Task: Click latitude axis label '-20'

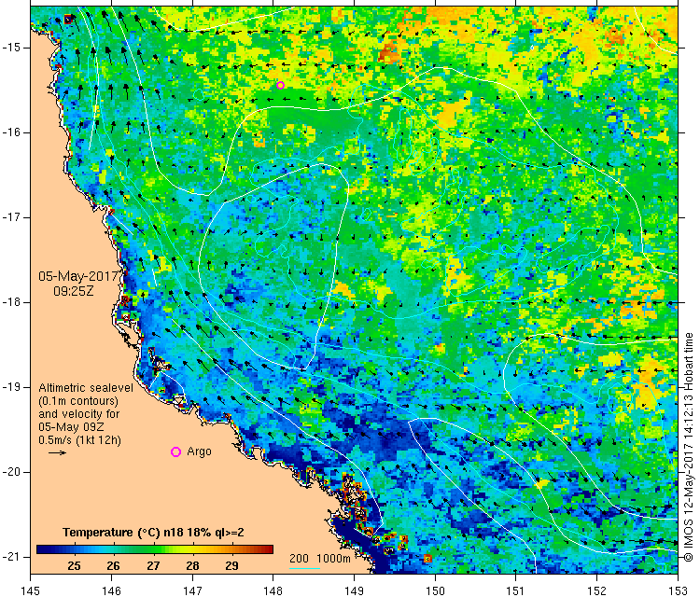Action: [10, 472]
